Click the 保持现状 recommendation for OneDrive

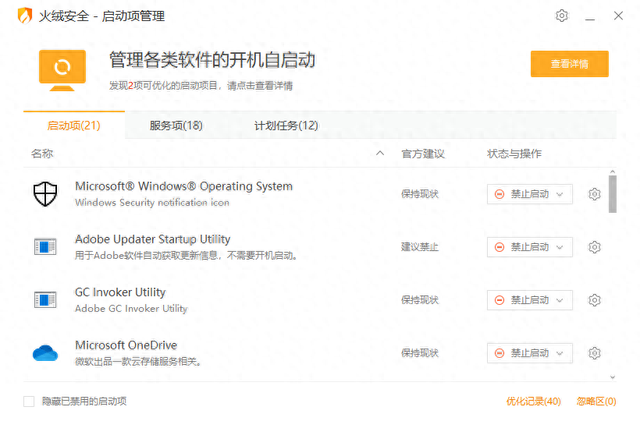420,353
